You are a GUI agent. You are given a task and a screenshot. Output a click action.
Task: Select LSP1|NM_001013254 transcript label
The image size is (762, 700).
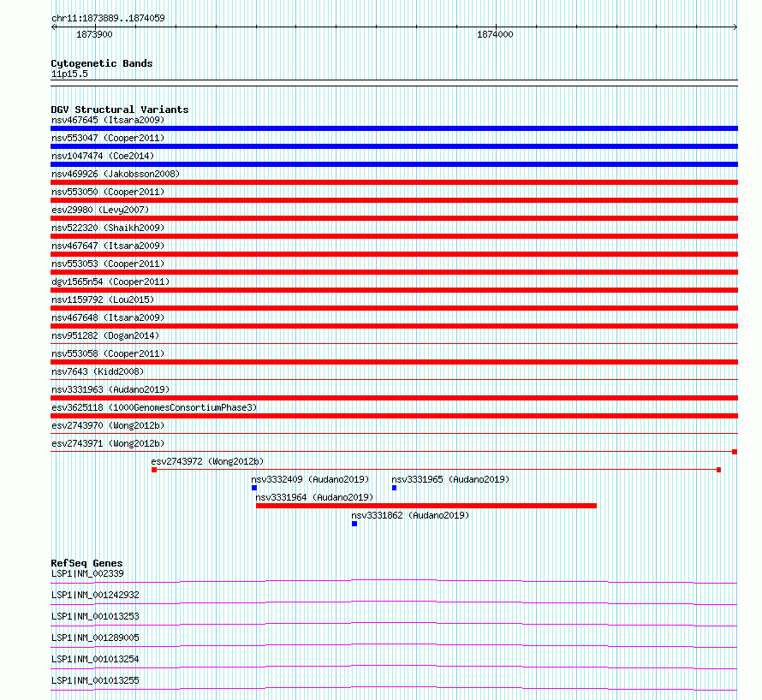pyautogui.click(x=95, y=659)
